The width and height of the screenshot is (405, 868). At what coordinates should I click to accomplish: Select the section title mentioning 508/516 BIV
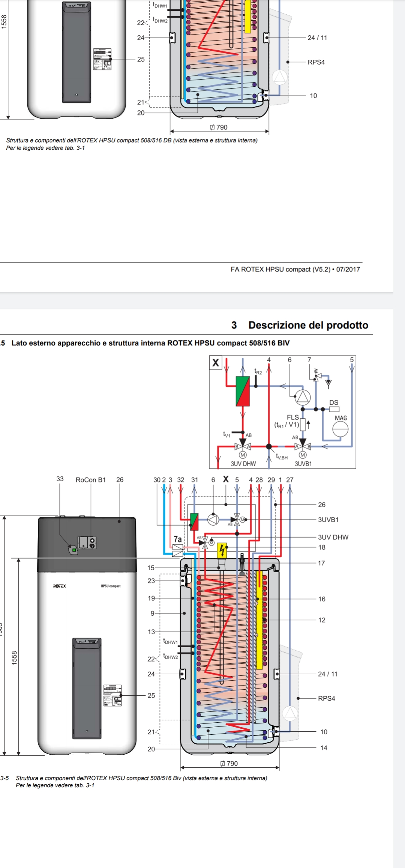[150, 343]
